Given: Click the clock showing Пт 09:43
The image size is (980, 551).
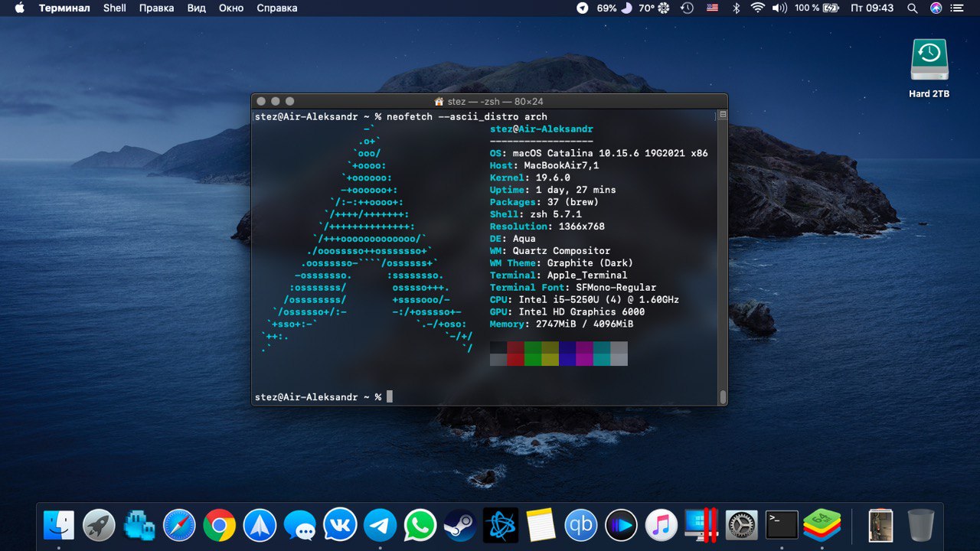Looking at the screenshot, I should tap(872, 8).
